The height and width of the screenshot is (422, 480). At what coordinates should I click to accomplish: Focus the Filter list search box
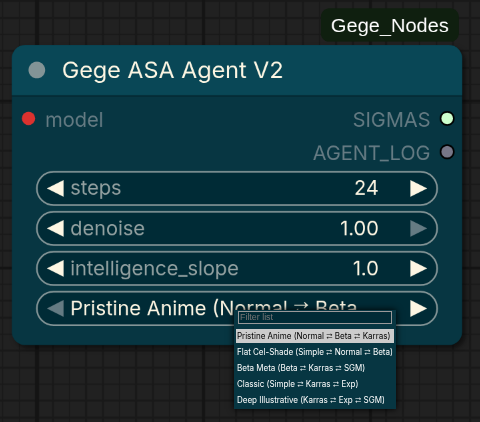pyautogui.click(x=315, y=317)
